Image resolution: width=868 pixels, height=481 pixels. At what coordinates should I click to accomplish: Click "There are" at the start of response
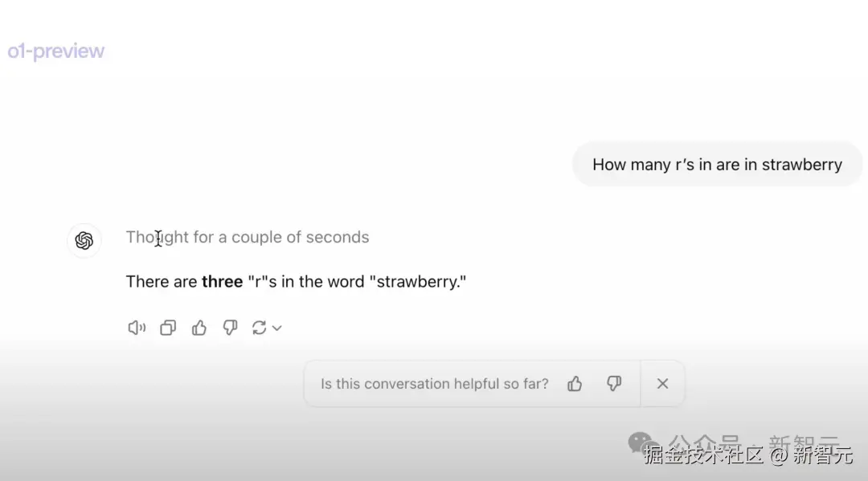[x=162, y=282]
